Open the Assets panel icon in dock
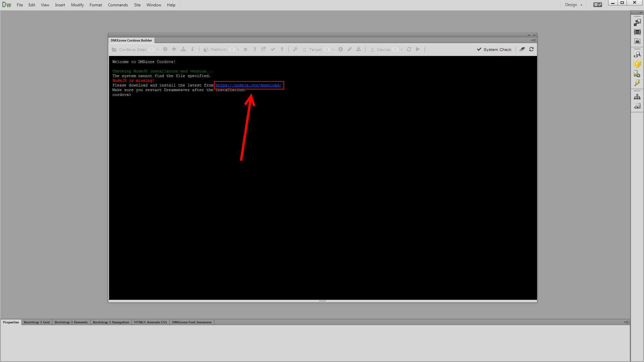 (x=637, y=41)
